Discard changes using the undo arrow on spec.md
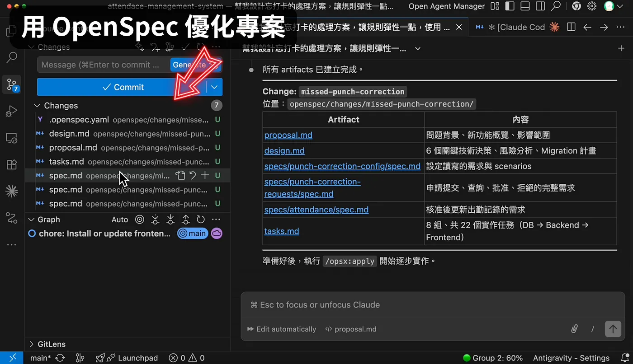Screen dimensions: 633x364 193,175
